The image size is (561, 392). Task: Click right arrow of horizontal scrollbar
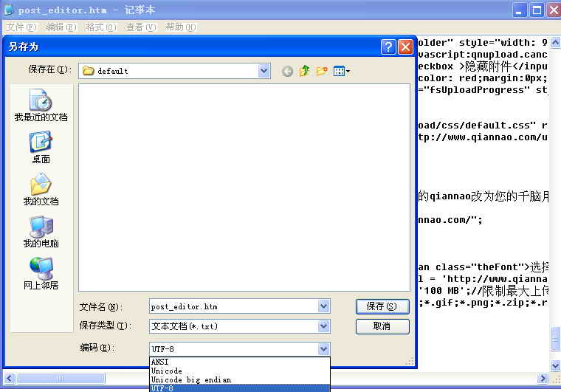tap(543, 378)
